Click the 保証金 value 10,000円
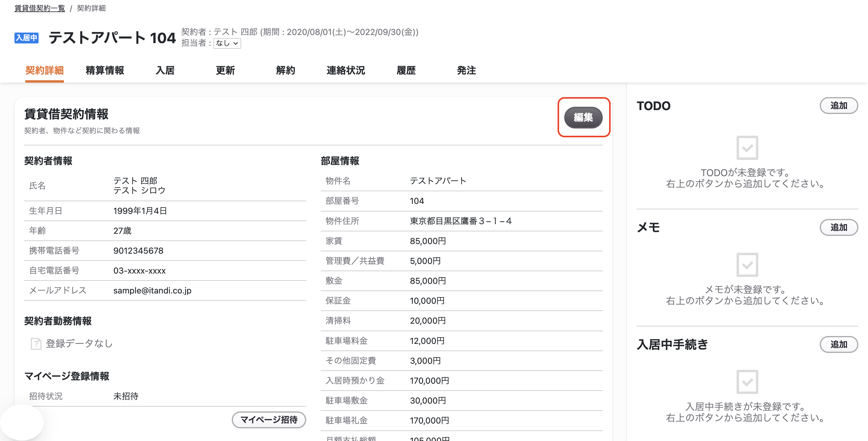This screenshot has height=441, width=868. (x=427, y=301)
